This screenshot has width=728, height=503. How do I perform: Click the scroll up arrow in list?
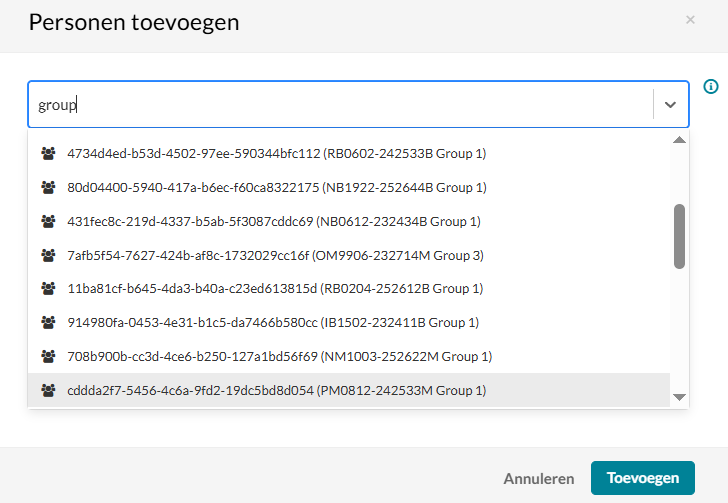[679, 140]
